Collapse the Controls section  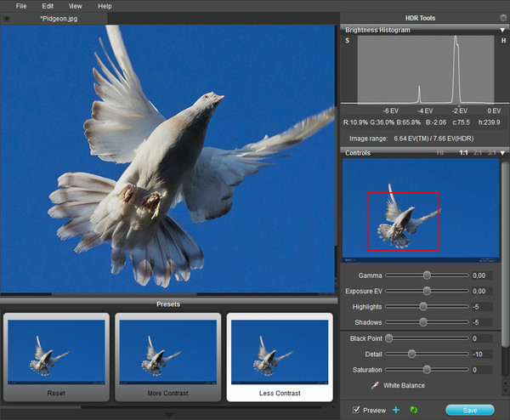tap(502, 153)
